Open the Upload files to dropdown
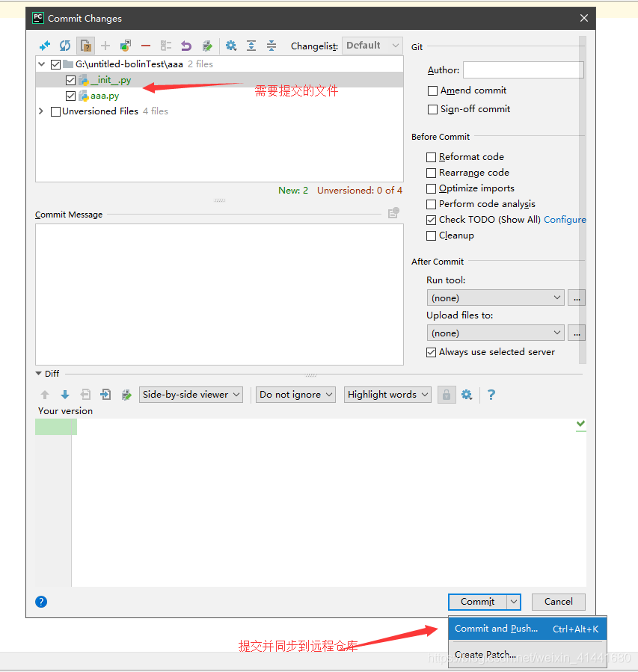 coord(495,333)
